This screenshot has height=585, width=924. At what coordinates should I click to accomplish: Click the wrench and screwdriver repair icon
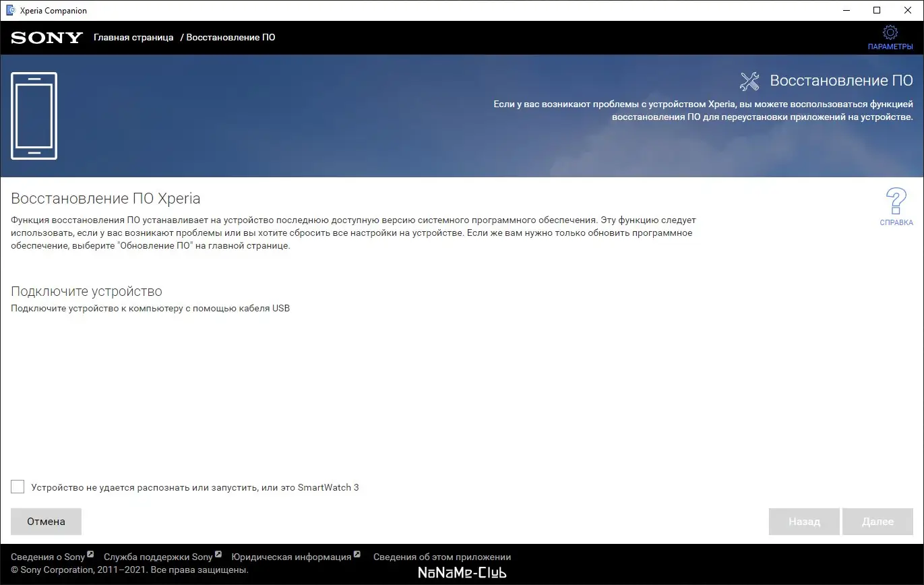pyautogui.click(x=749, y=81)
